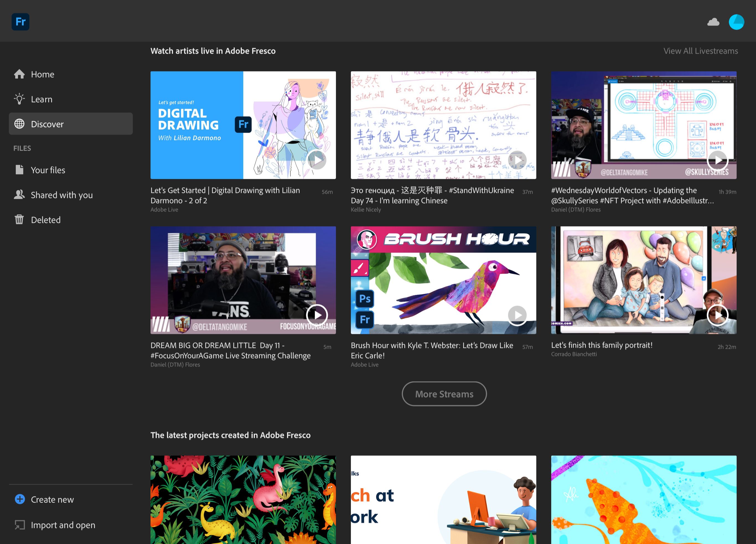Open #WednesdayWorldofVectors stream title
Viewport: 756px width, 544px height.
[x=632, y=195]
